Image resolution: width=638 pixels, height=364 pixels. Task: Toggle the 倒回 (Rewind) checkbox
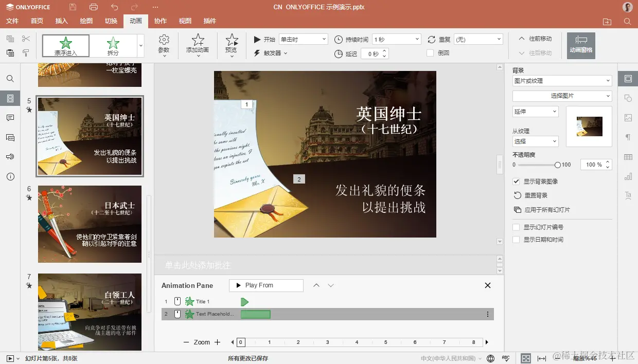(430, 53)
